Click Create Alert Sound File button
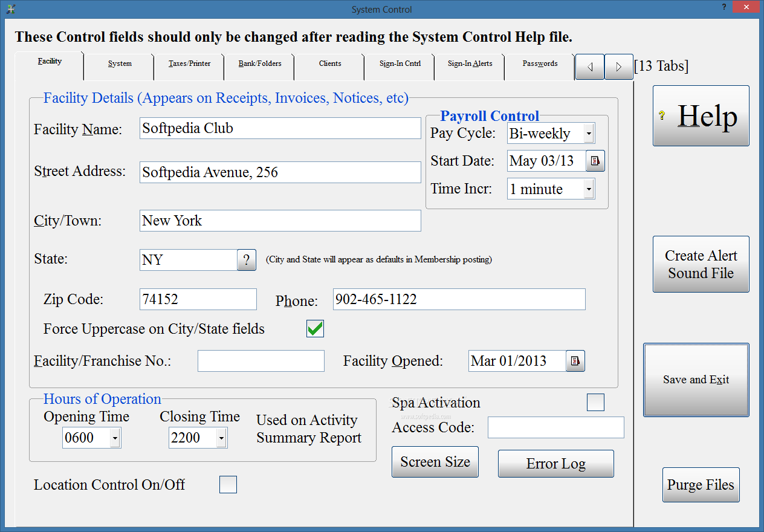 pos(701,264)
